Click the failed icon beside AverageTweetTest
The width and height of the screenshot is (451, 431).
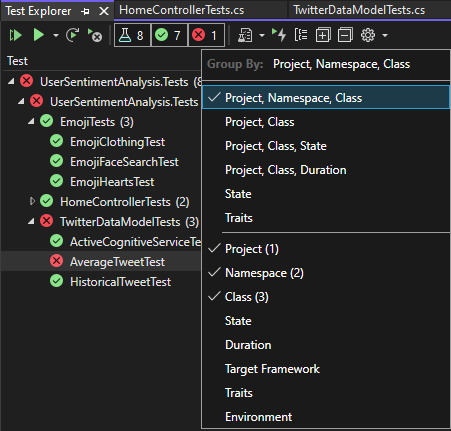[56, 261]
